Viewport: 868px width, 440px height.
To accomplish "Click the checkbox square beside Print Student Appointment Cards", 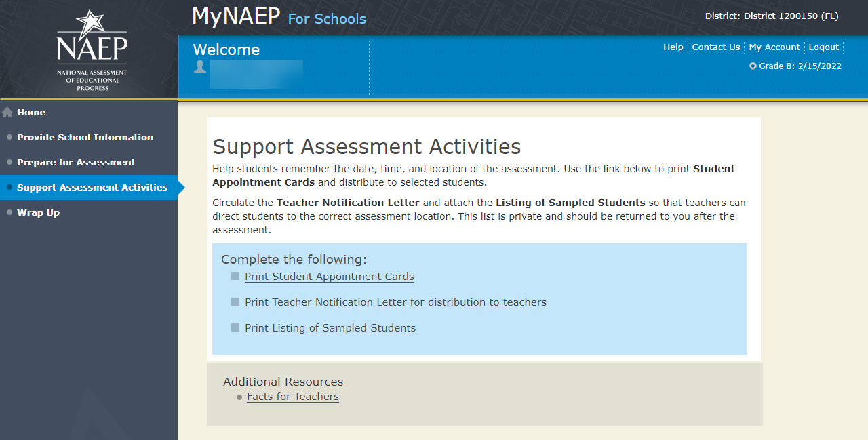I will [x=235, y=276].
